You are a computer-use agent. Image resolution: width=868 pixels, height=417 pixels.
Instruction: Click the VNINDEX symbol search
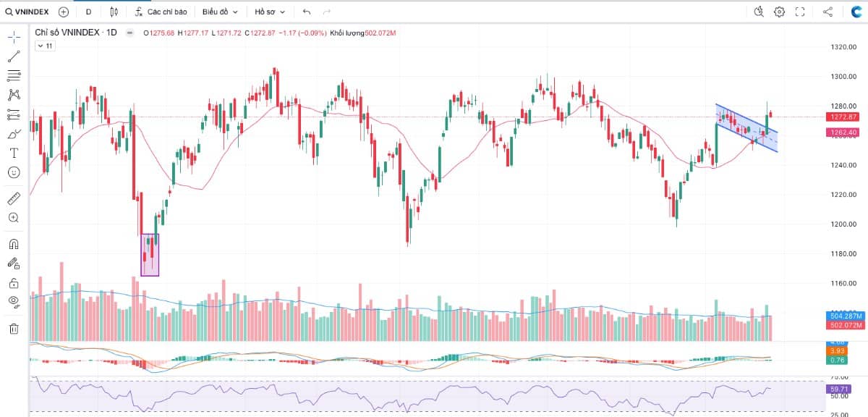click(29, 12)
